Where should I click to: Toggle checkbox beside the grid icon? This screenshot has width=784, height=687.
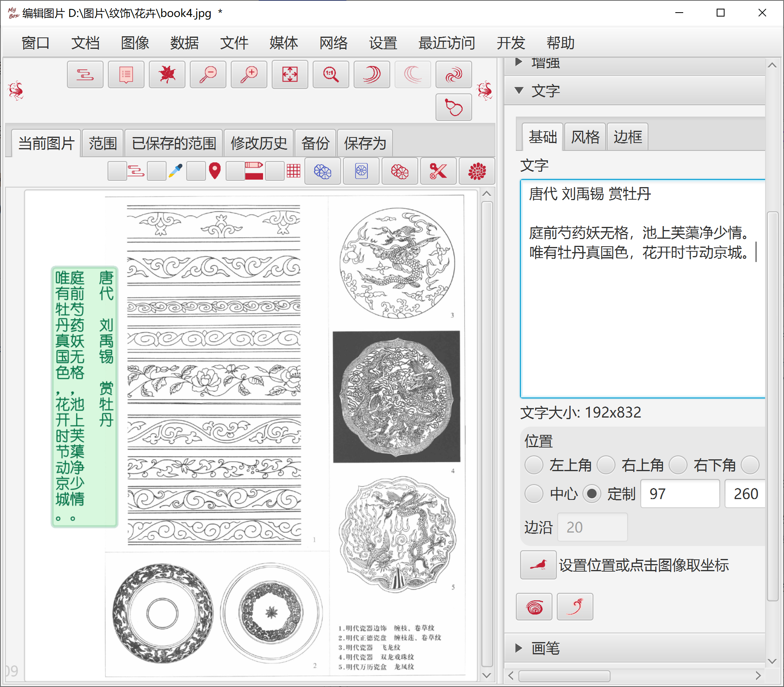tap(274, 171)
